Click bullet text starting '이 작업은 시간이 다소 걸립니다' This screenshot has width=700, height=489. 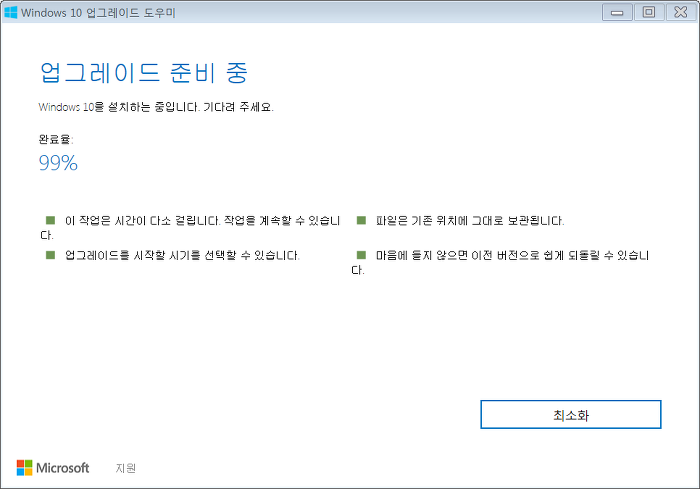(190, 228)
